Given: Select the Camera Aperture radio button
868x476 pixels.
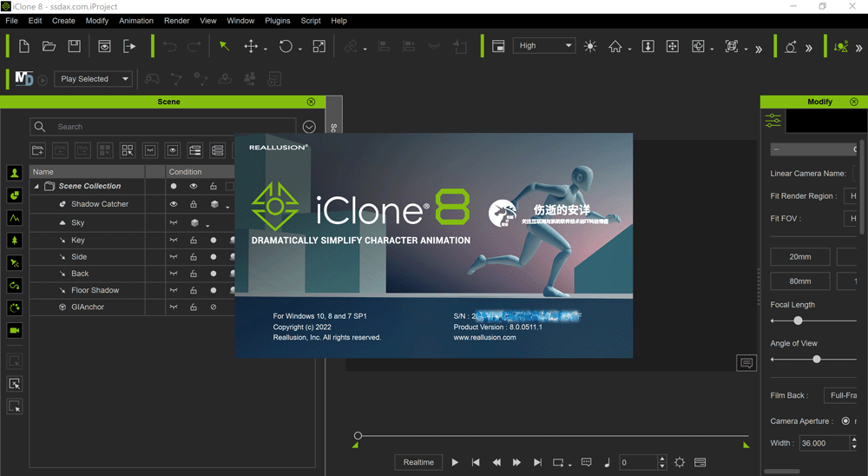Looking at the screenshot, I should (x=845, y=421).
